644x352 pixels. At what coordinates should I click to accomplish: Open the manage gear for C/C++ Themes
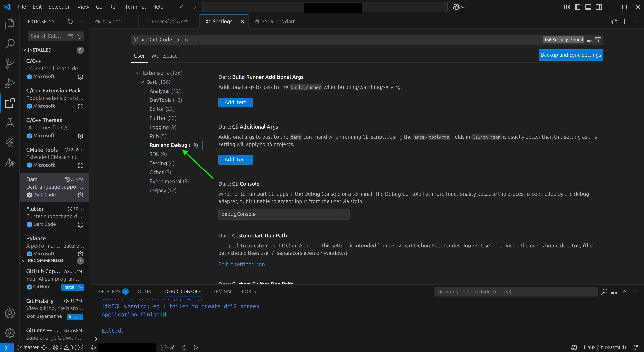pos(80,136)
